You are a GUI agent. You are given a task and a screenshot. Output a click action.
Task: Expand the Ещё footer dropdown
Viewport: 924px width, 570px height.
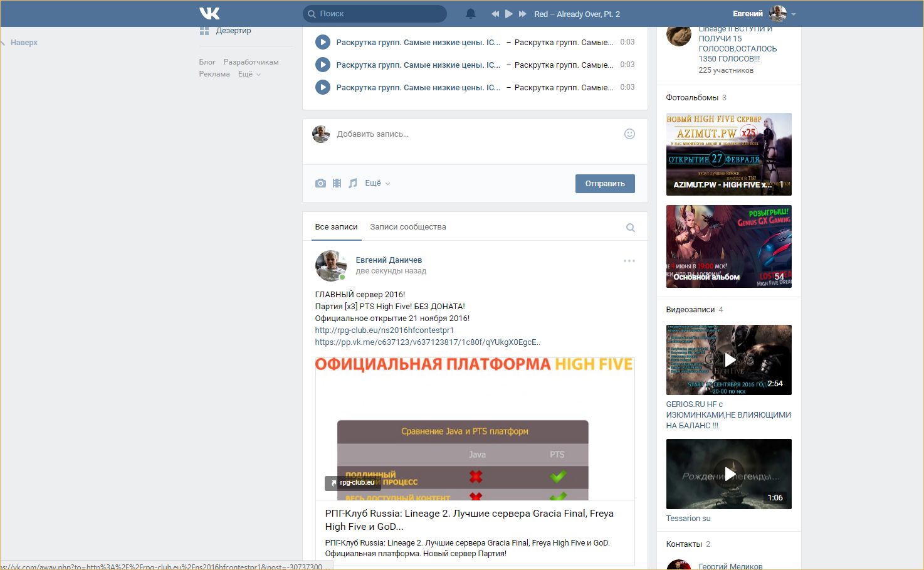coord(249,74)
